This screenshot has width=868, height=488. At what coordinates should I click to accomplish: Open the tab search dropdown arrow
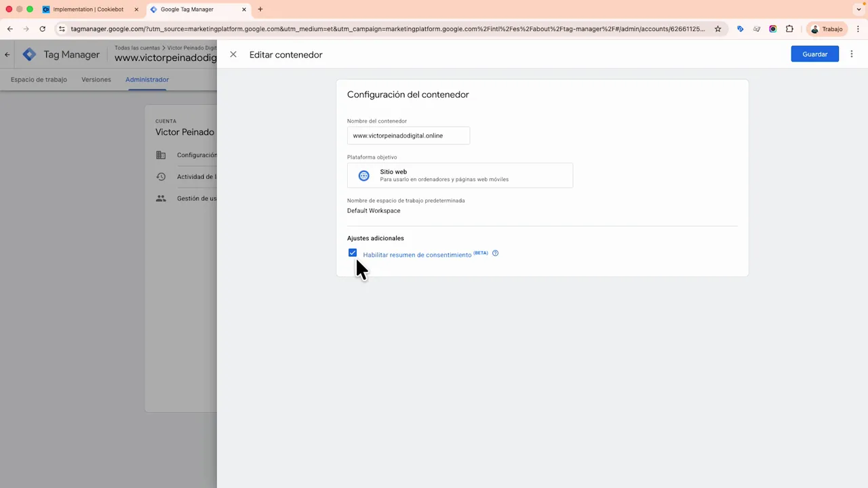pyautogui.click(x=859, y=9)
